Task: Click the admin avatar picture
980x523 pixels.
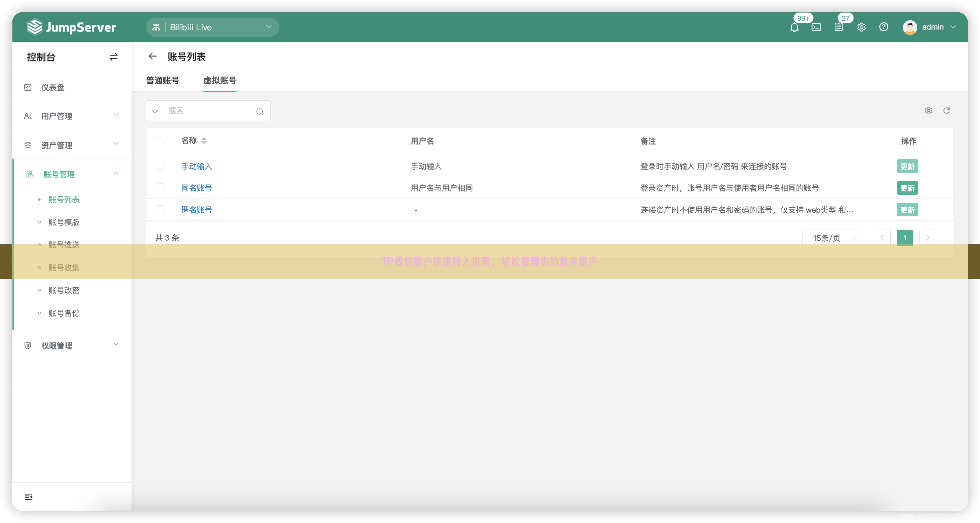Action: pos(910,27)
